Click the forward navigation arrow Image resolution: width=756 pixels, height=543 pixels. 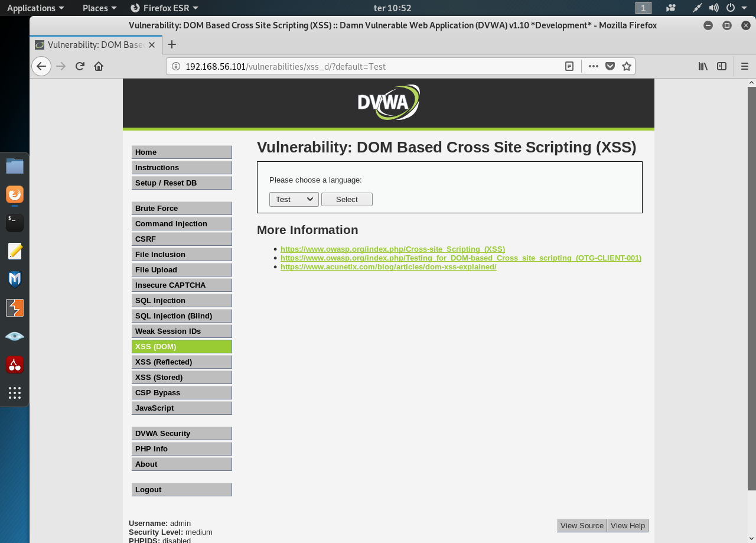[x=60, y=66]
